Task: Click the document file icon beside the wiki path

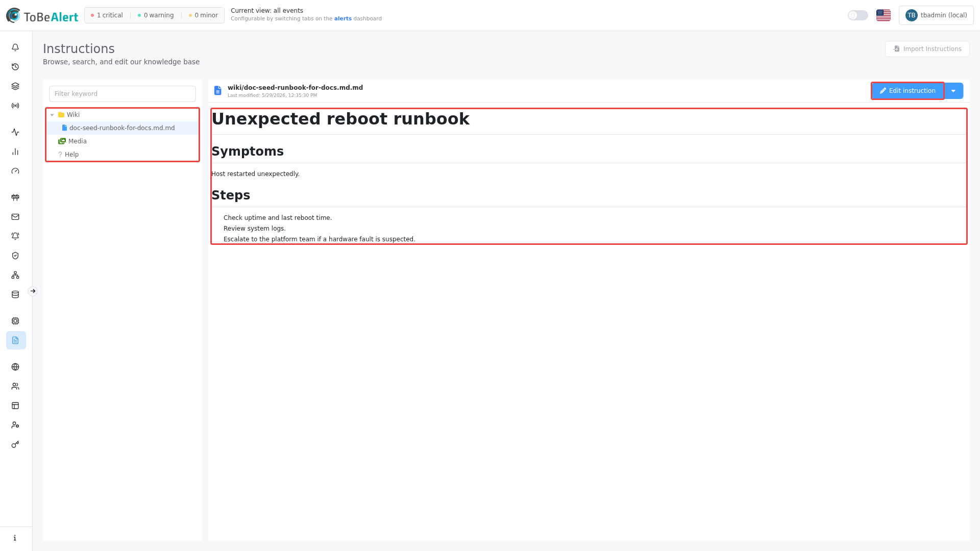Action: (x=218, y=91)
